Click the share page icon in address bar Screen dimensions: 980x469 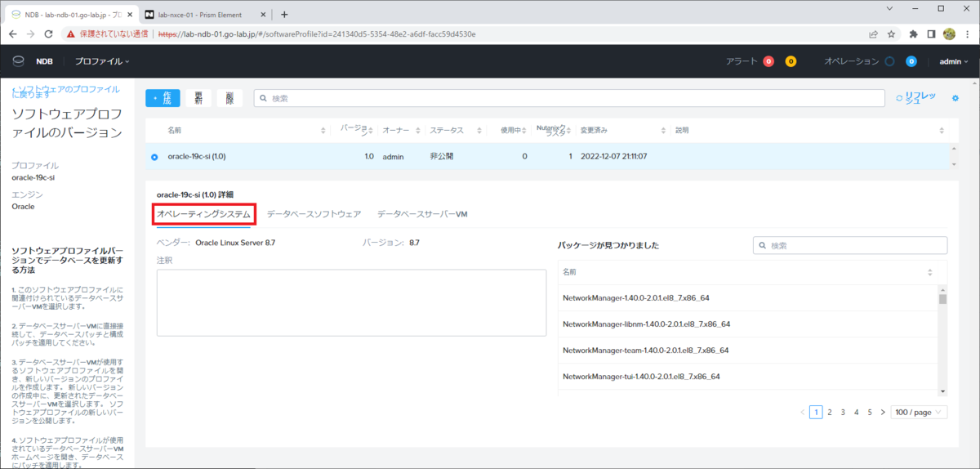point(873,34)
